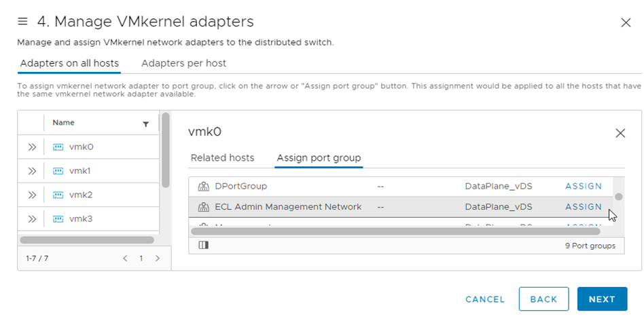The image size is (644, 325).
Task: Open the Related hosts tab
Action: coord(222,158)
